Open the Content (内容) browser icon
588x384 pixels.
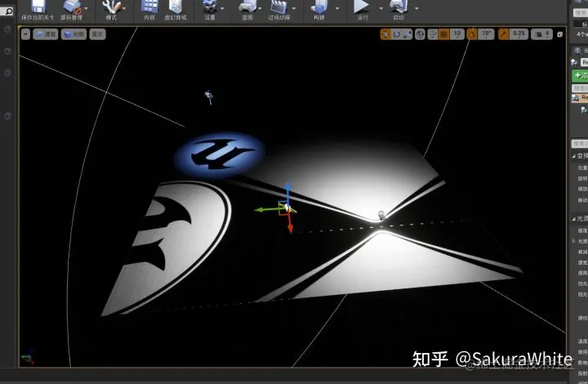[149, 6]
